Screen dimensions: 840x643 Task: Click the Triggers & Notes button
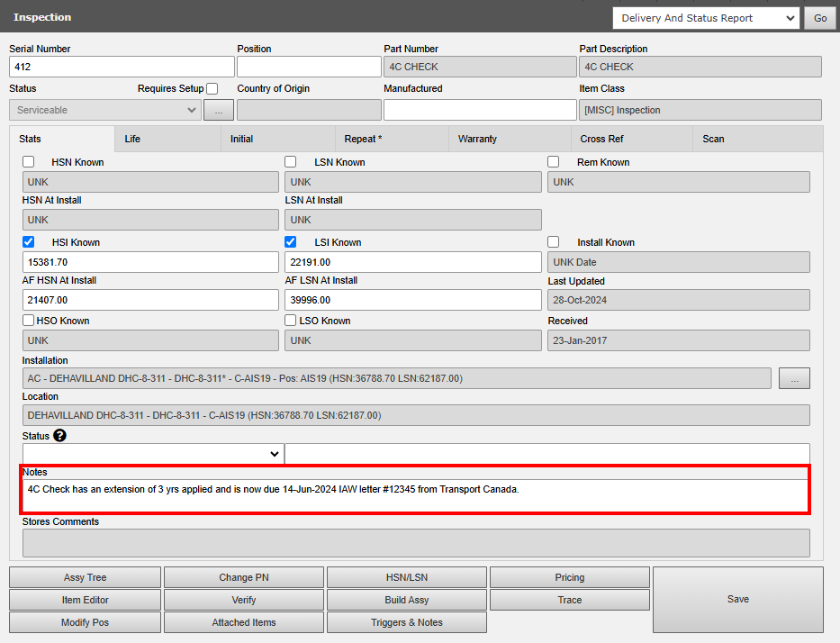coord(406,622)
